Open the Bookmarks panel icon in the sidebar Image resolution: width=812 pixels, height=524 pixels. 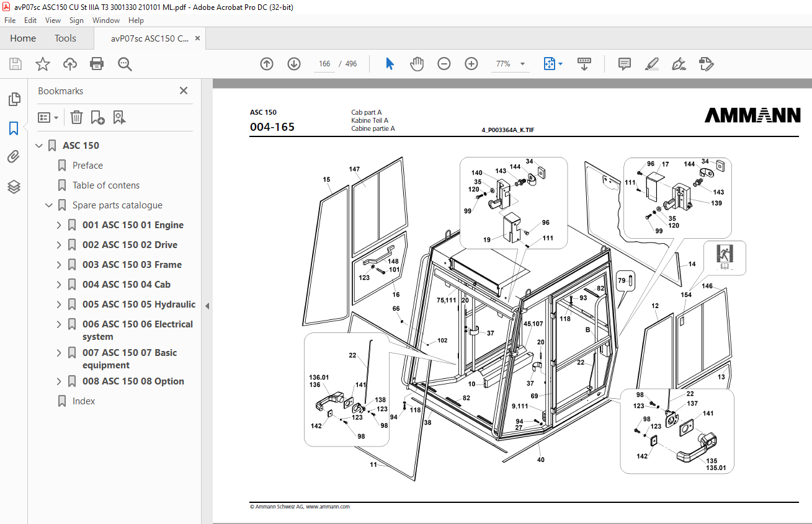click(x=14, y=128)
